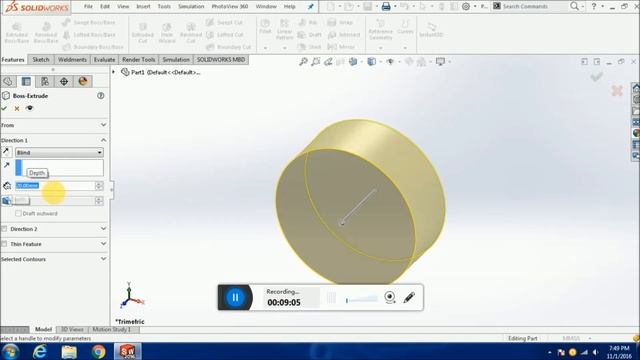Expand the Direction 2 section chevron
The height and width of the screenshot is (360, 640).
click(104, 229)
